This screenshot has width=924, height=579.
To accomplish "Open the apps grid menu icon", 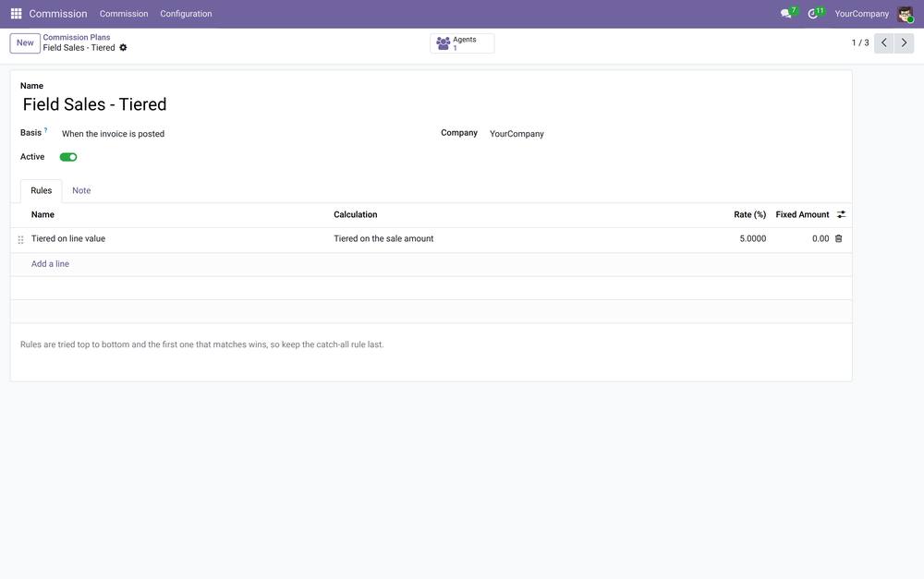I will click(x=16, y=14).
